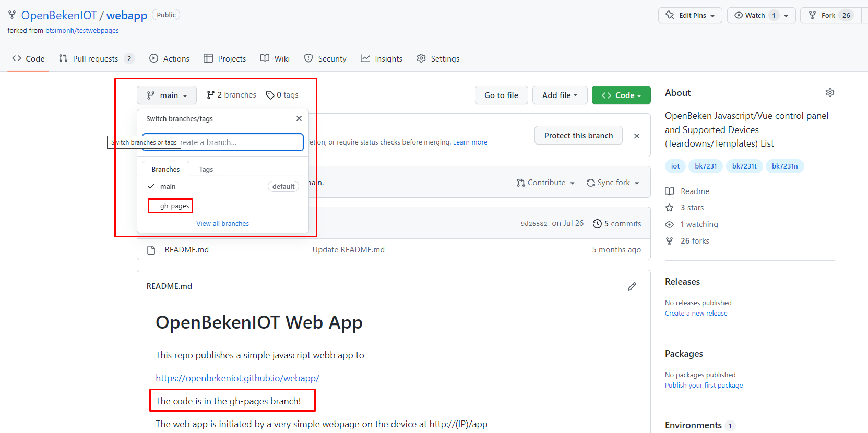View the Insights tab
The image size is (868, 433).
[382, 58]
